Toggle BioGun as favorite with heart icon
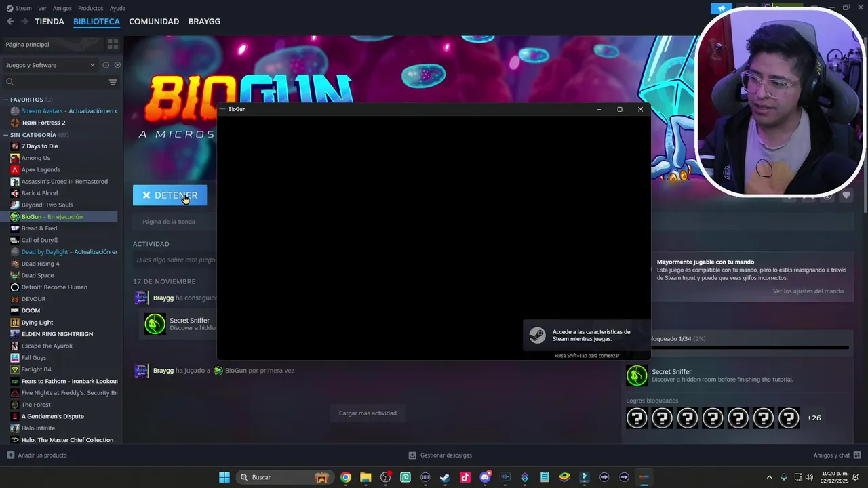This screenshot has width=868, height=488. [846, 195]
